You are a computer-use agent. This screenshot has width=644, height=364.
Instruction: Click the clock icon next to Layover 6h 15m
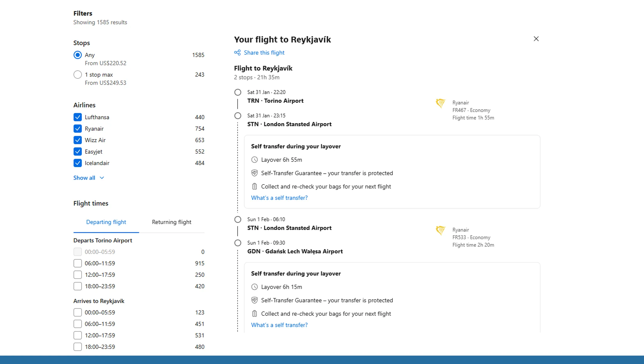(x=254, y=287)
